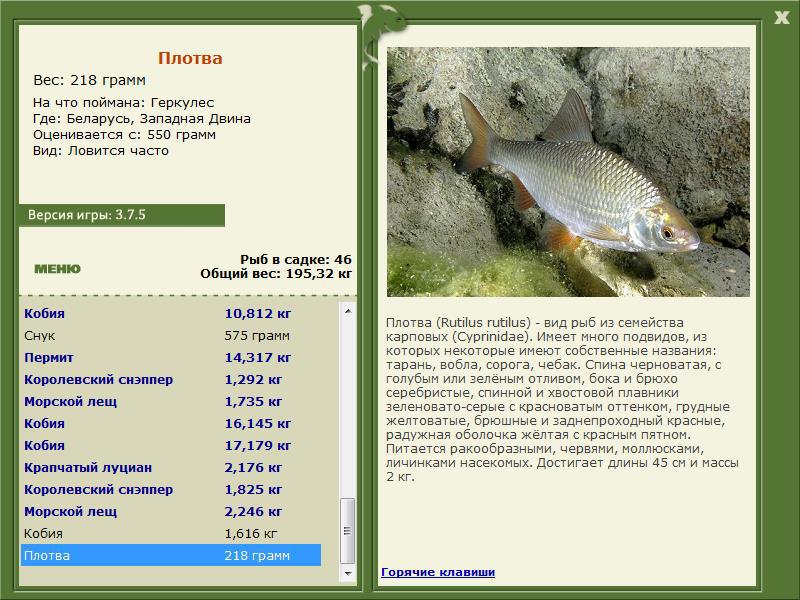This screenshot has width=800, height=600.
Task: Select the Кобия 16,145 кг row
Action: (171, 423)
